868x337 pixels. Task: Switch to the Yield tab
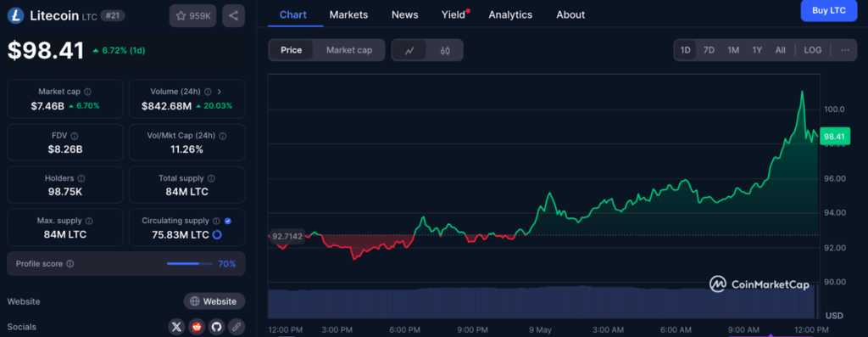coord(454,15)
